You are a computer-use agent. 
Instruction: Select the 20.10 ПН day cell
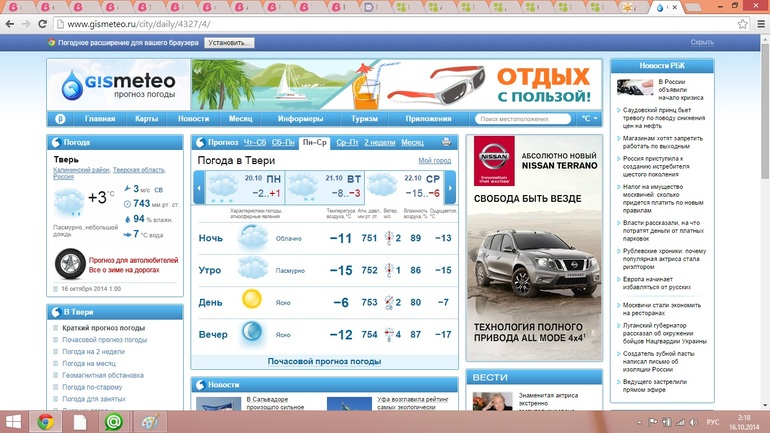(245, 188)
